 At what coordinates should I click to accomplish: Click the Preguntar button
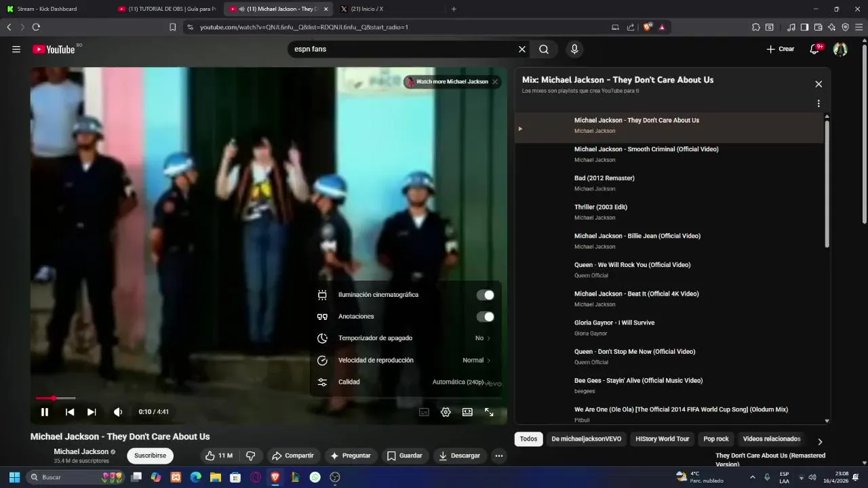point(350,455)
